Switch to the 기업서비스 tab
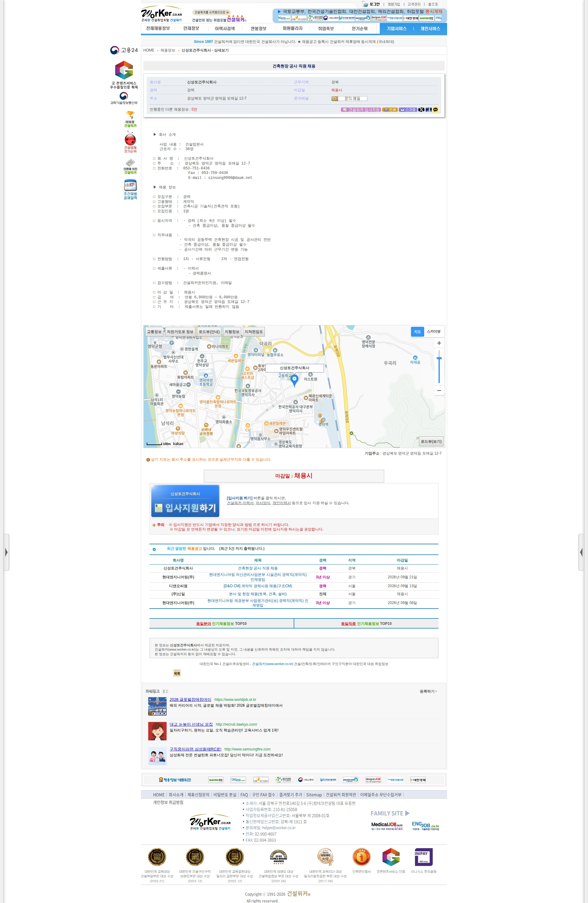Viewport: 588px width, 903px height. (x=396, y=28)
